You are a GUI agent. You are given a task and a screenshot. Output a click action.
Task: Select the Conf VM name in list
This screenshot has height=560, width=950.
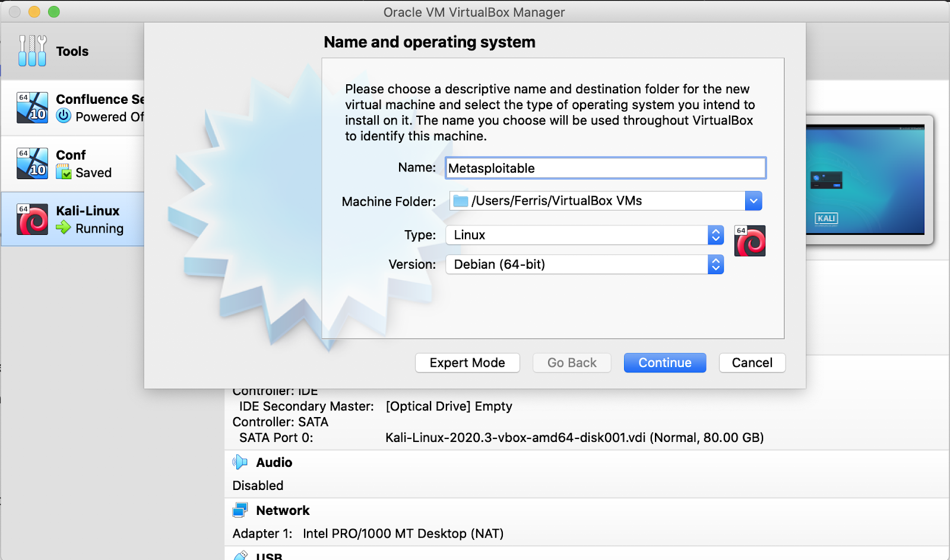(71, 155)
